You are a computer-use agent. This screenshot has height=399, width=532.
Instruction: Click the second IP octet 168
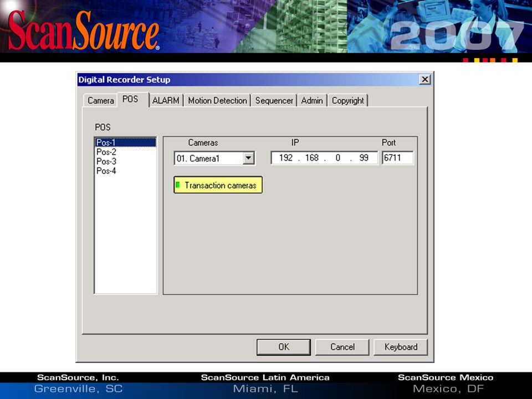click(x=311, y=158)
